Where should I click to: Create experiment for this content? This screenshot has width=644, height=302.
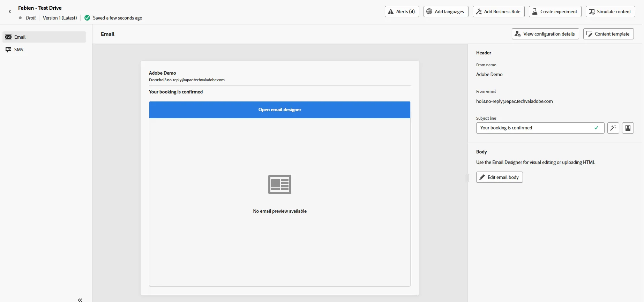[x=555, y=12]
